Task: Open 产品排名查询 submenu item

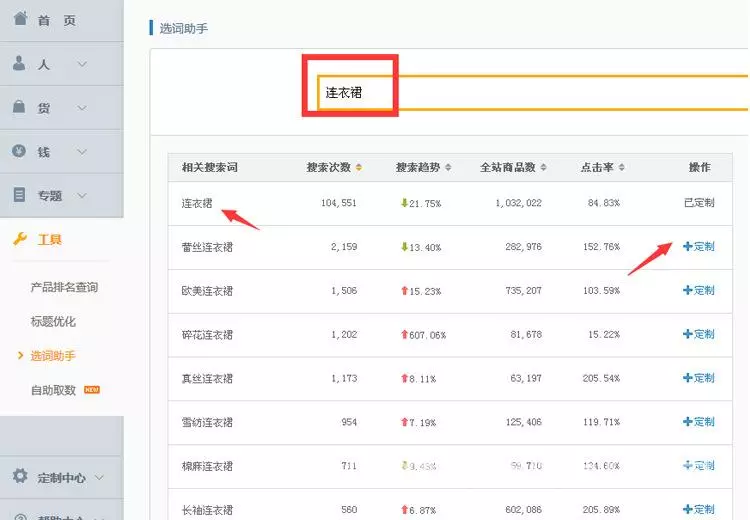Action: tap(64, 287)
